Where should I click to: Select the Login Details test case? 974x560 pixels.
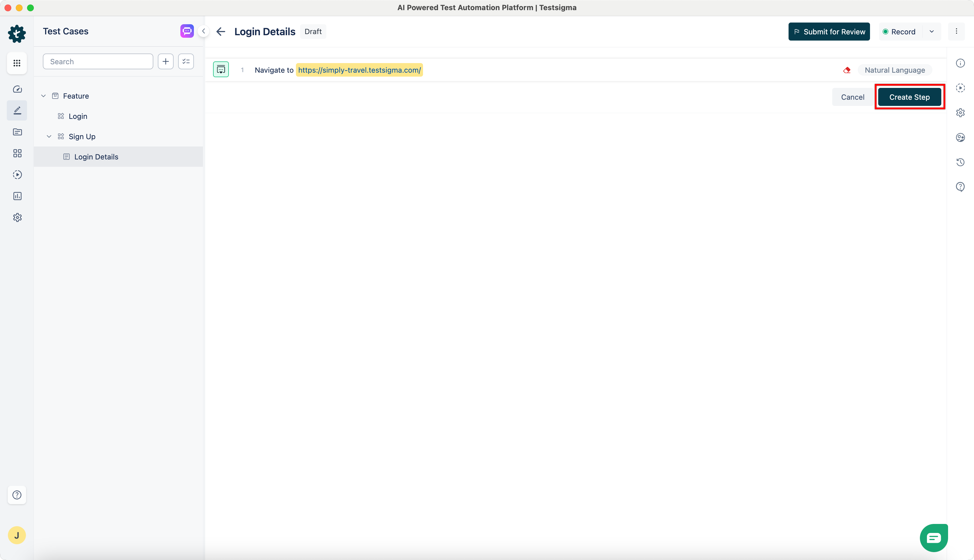pos(118,157)
